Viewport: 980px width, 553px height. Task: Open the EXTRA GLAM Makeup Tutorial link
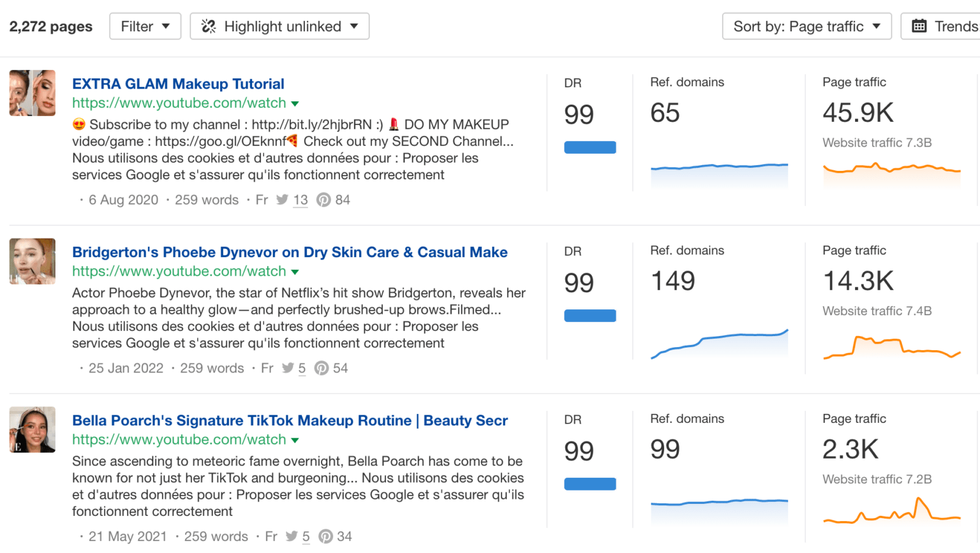point(178,84)
